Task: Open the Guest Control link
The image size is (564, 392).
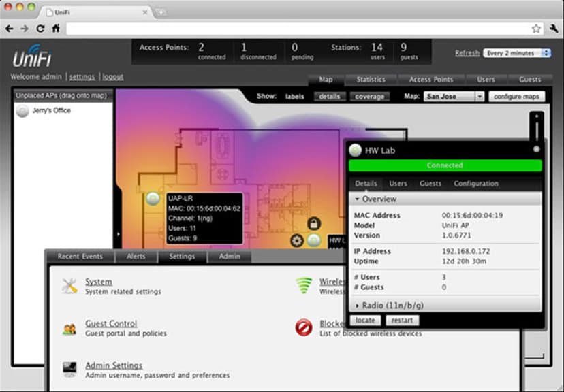Action: click(x=111, y=323)
